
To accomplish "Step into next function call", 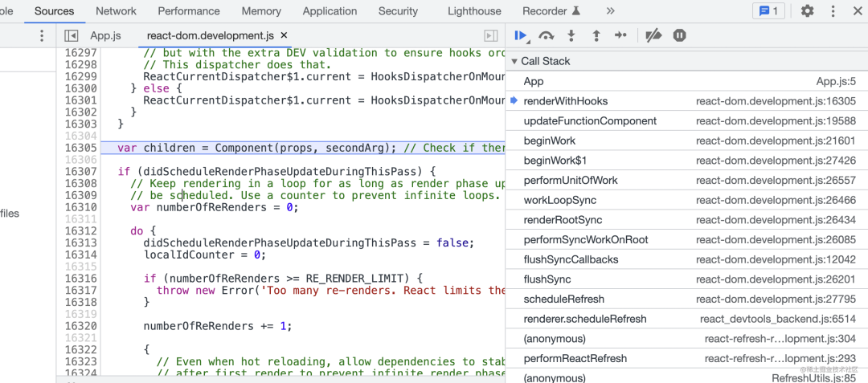I will [x=571, y=36].
